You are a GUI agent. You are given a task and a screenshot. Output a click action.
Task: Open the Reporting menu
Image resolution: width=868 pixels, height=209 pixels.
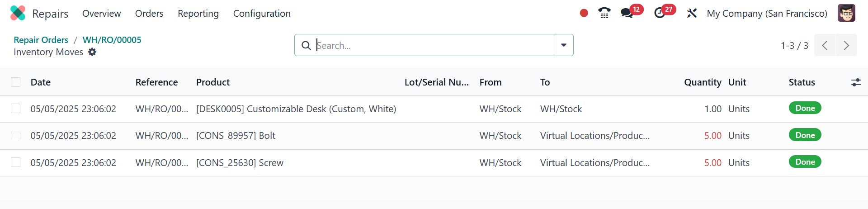[198, 14]
